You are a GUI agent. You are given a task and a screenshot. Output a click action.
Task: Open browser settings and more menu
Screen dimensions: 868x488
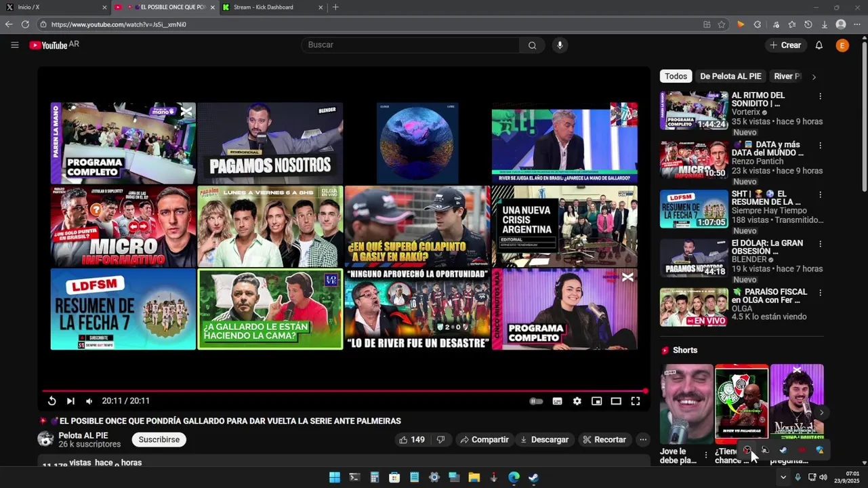858,24
